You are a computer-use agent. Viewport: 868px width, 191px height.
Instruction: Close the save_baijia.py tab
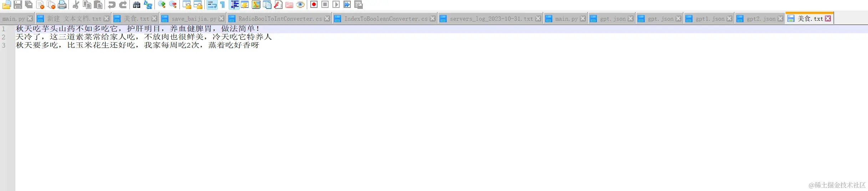click(221, 19)
